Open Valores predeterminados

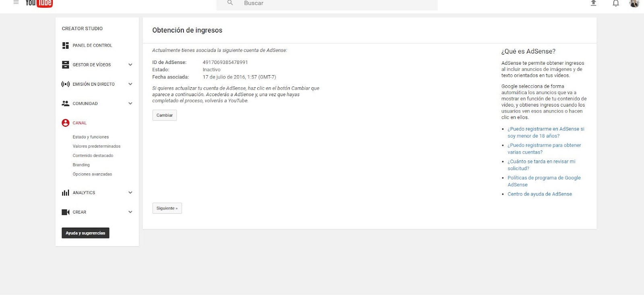point(97,146)
